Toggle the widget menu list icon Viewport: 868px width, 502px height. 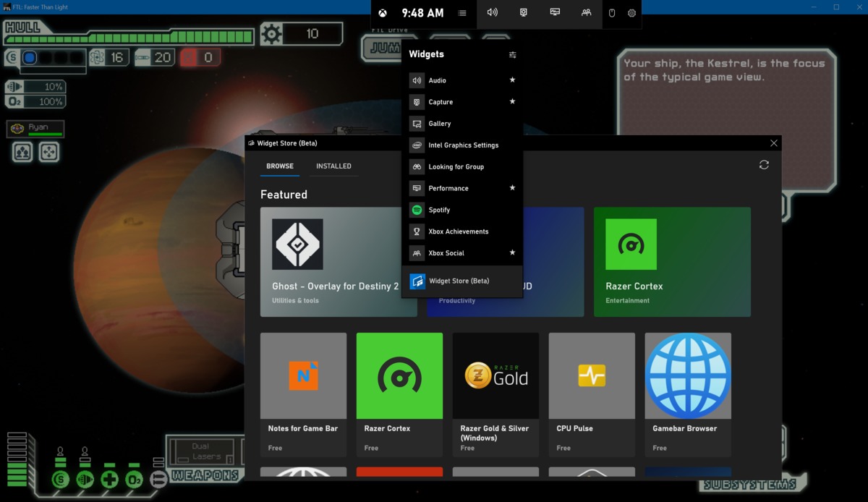tap(462, 13)
